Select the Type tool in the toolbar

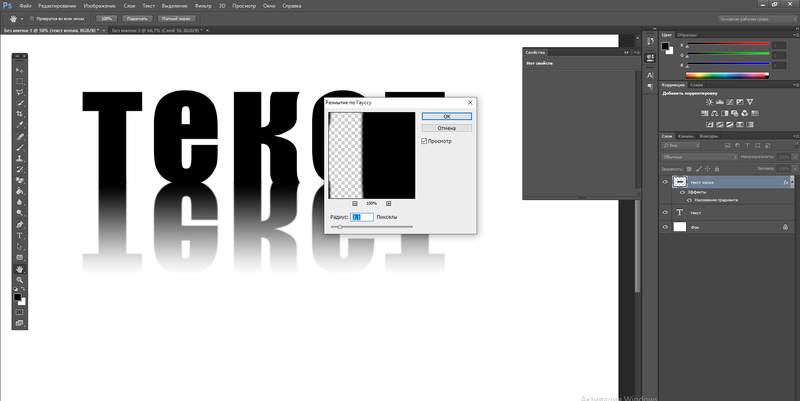click(19, 235)
